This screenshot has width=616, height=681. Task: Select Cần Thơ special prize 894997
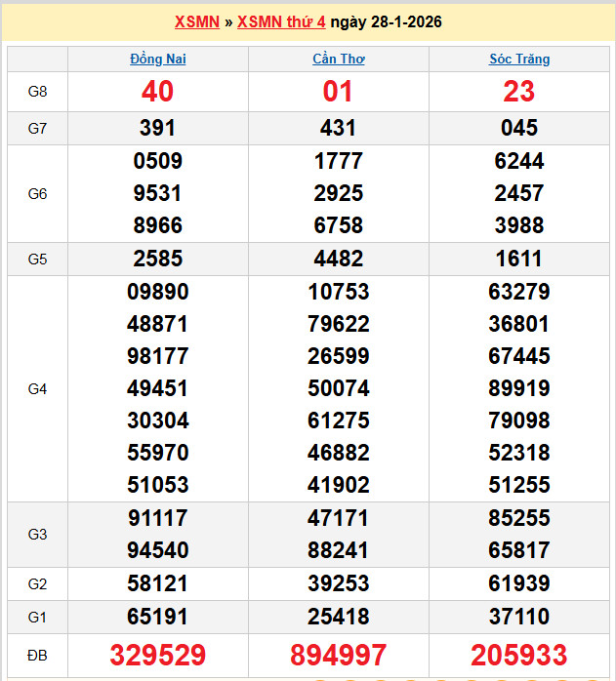[x=339, y=655]
